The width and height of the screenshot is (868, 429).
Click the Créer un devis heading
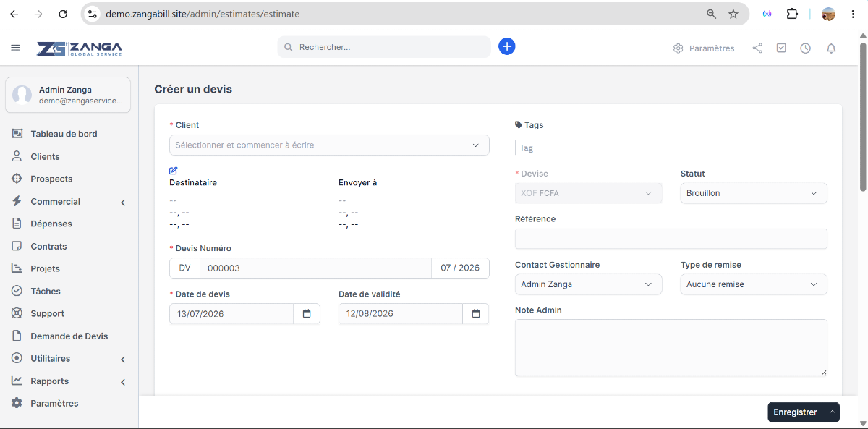(x=193, y=89)
